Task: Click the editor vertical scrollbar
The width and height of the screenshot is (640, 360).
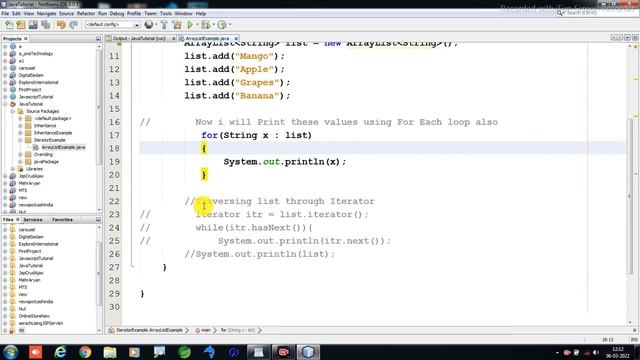Action: point(630,196)
